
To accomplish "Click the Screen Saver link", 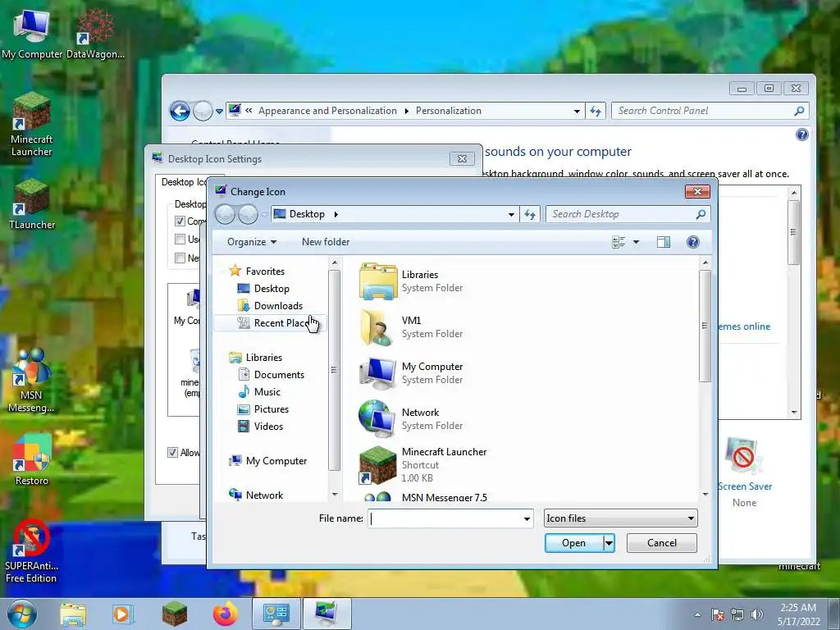I will (745, 486).
